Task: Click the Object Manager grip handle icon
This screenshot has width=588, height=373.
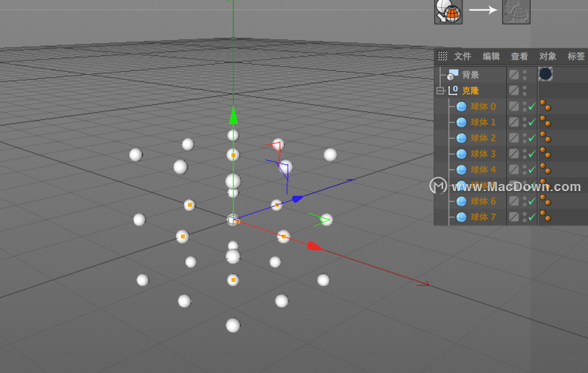Action: click(x=442, y=56)
